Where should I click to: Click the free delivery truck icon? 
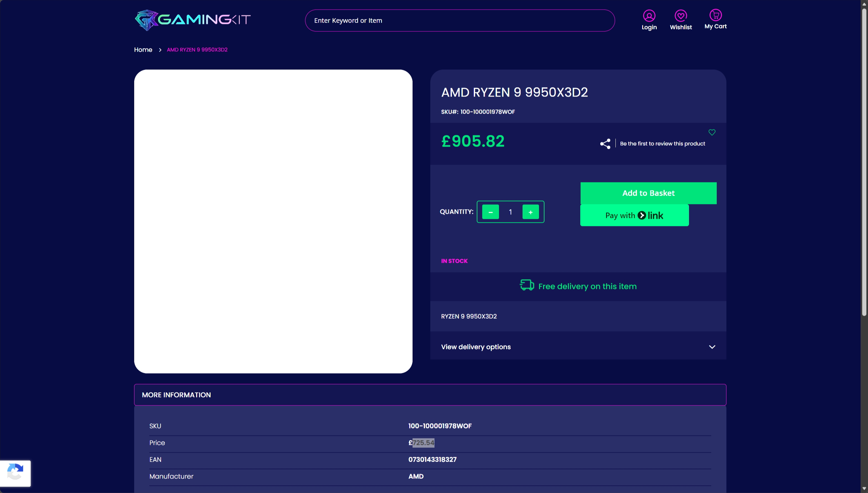(526, 285)
